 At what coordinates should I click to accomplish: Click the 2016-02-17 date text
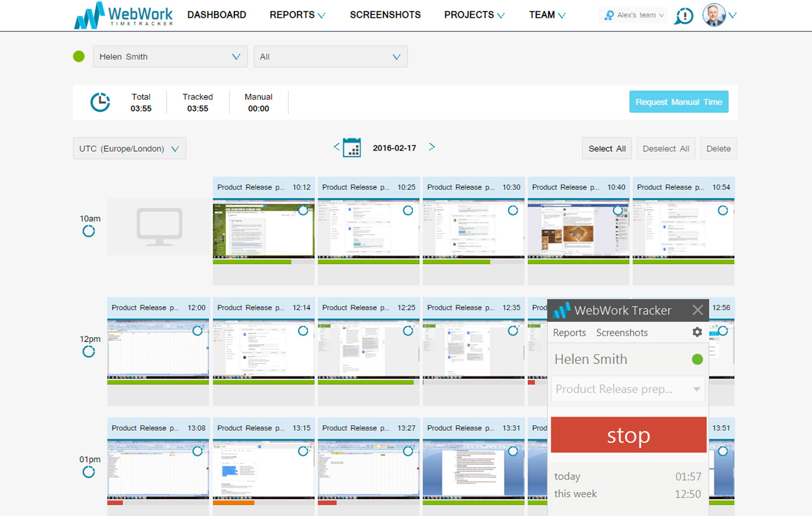[x=394, y=148]
